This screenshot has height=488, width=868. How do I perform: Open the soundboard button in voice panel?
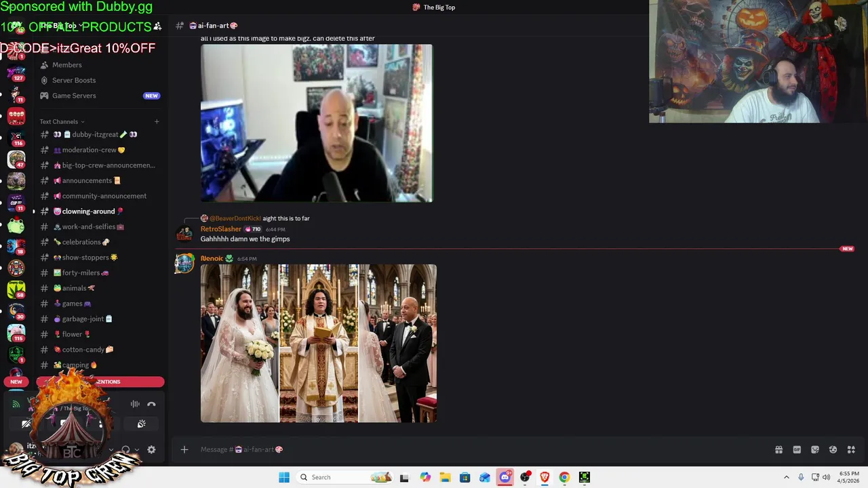pyautogui.click(x=141, y=424)
